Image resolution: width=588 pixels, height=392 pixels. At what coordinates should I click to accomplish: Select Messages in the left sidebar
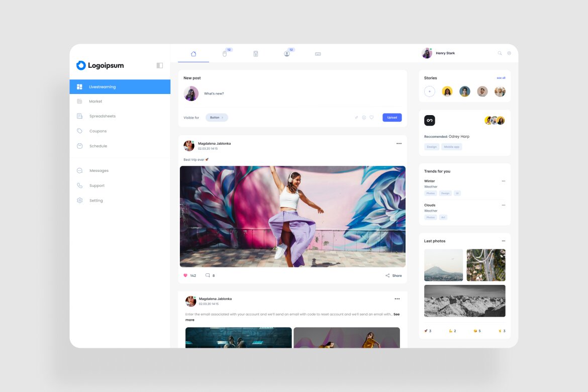(x=99, y=170)
